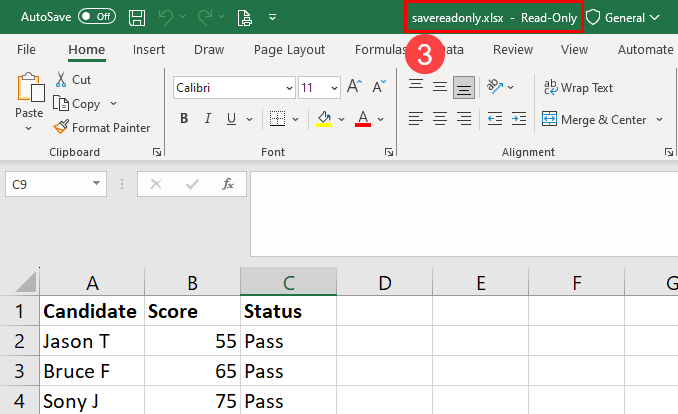Click Decrease Font Size icon
The height and width of the screenshot is (414, 678).
click(x=379, y=87)
